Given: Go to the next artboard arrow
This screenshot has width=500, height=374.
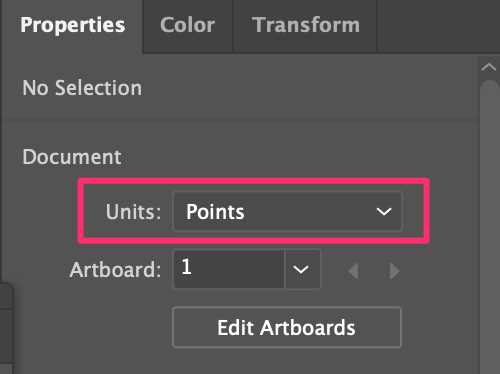Looking at the screenshot, I should pyautogui.click(x=394, y=270).
